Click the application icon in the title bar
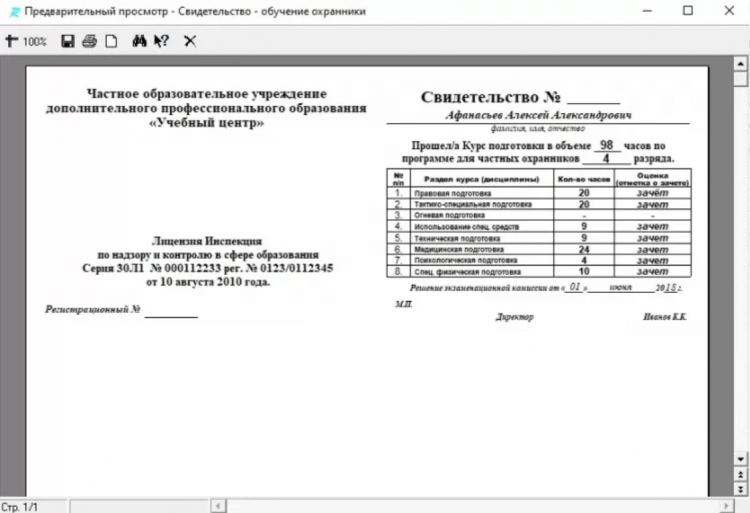Viewport: 750px width, 513px height. click(14, 11)
